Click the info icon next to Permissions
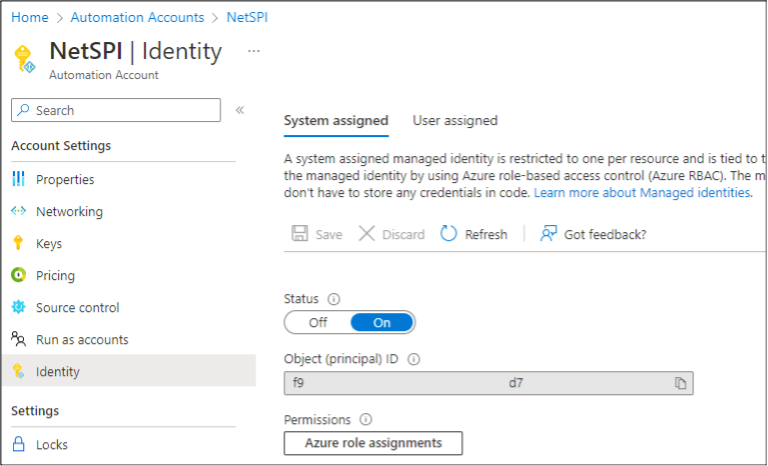 click(x=366, y=420)
